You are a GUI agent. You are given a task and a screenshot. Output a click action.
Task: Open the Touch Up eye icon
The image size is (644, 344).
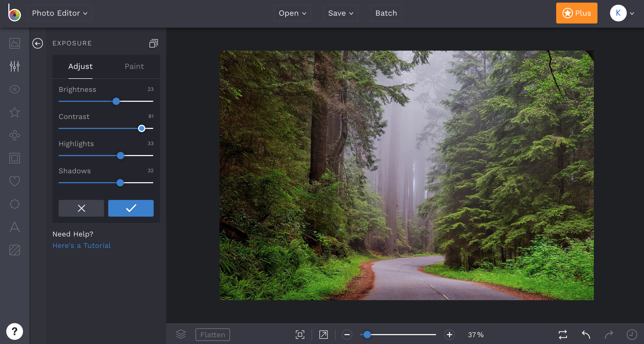coord(15,89)
